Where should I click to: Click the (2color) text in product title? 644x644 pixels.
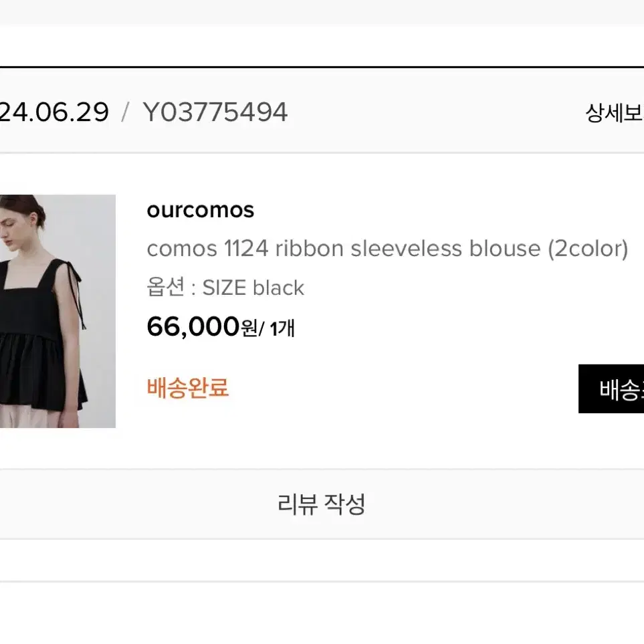click(588, 249)
